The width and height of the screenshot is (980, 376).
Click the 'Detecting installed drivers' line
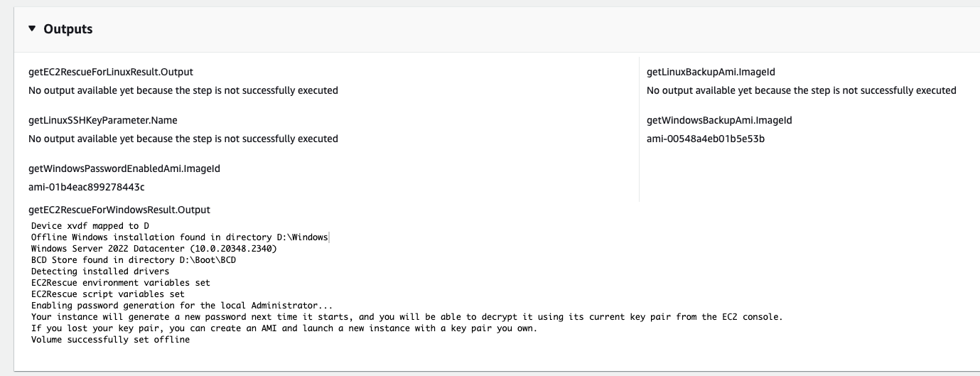[x=100, y=272]
